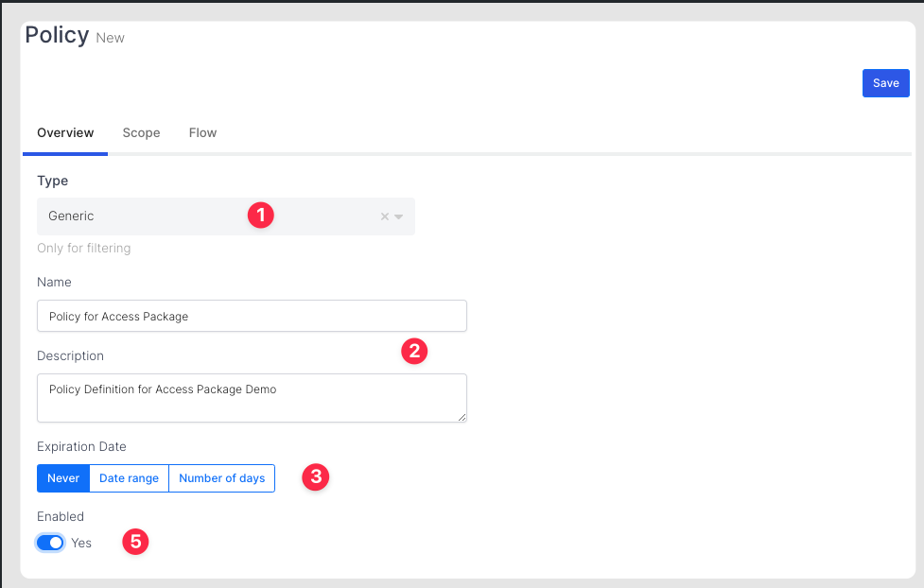Select the Never expiration option
The width and height of the screenshot is (924, 588).
click(63, 478)
